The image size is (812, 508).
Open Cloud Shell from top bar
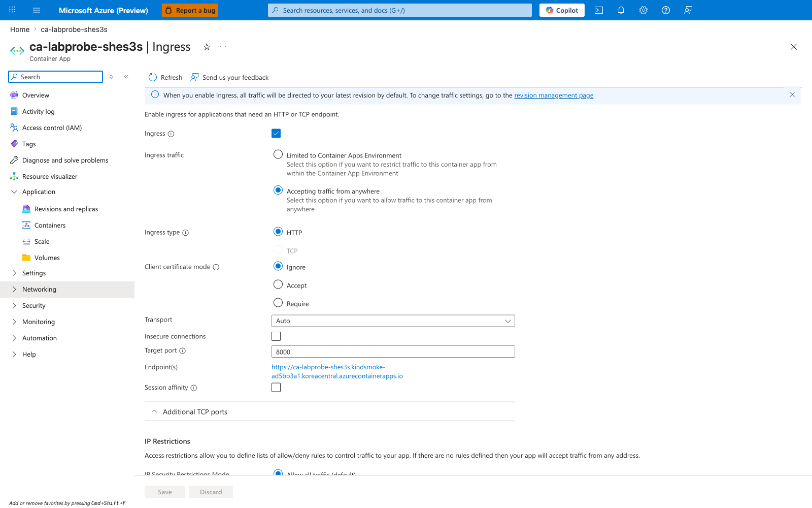pos(599,10)
